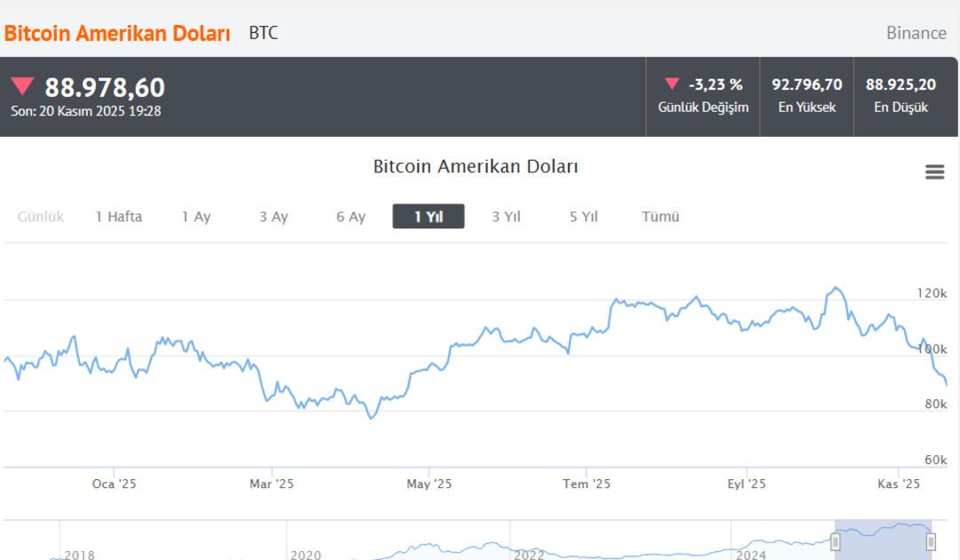Image resolution: width=960 pixels, height=560 pixels.
Task: Switch to the 5 Yıl view
Action: coord(583,216)
